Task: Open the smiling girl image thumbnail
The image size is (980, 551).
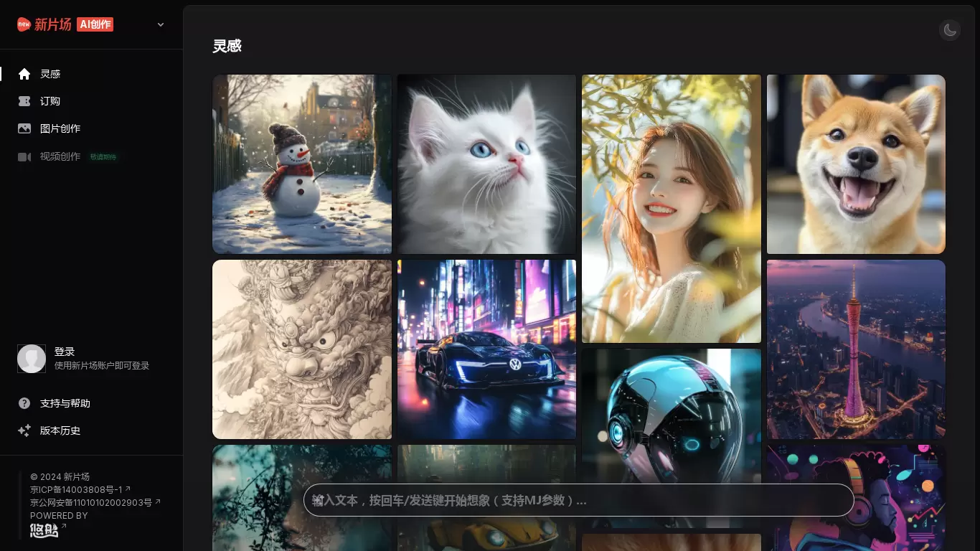Action: tap(672, 209)
